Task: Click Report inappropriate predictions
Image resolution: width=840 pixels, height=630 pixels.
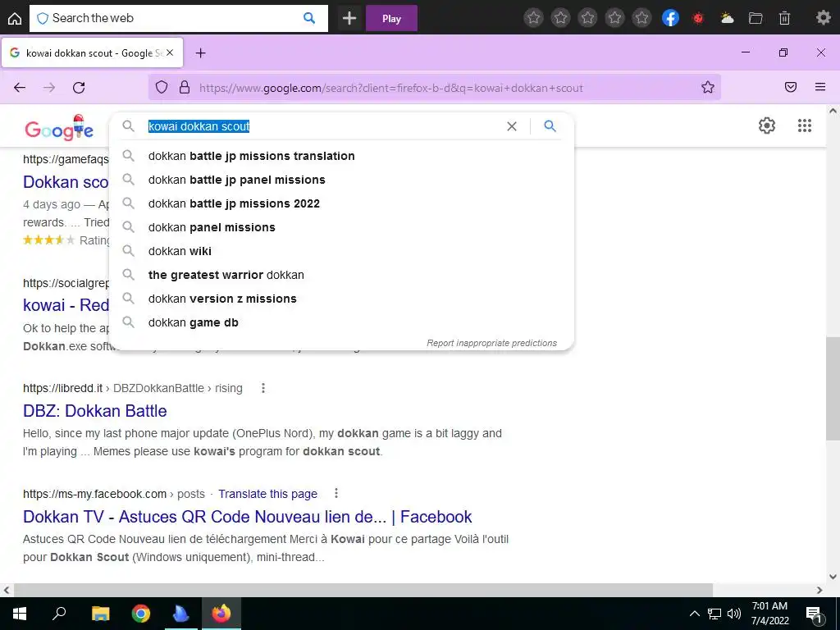Action: point(491,343)
